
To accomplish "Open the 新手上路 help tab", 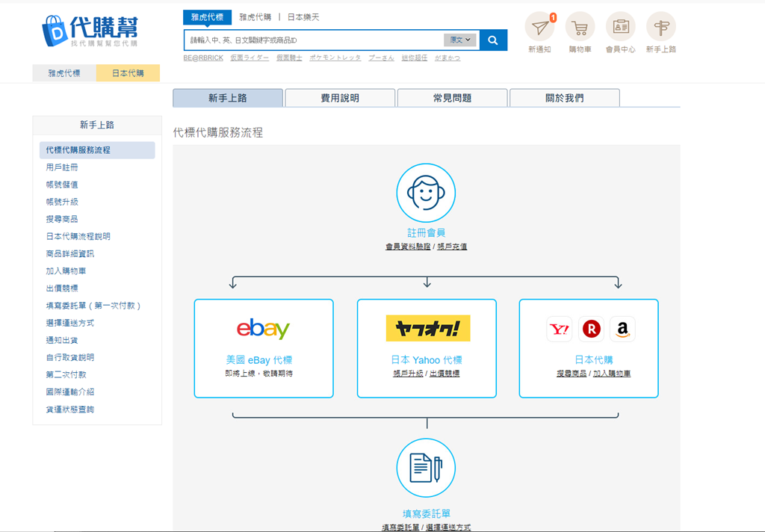I will 228,98.
